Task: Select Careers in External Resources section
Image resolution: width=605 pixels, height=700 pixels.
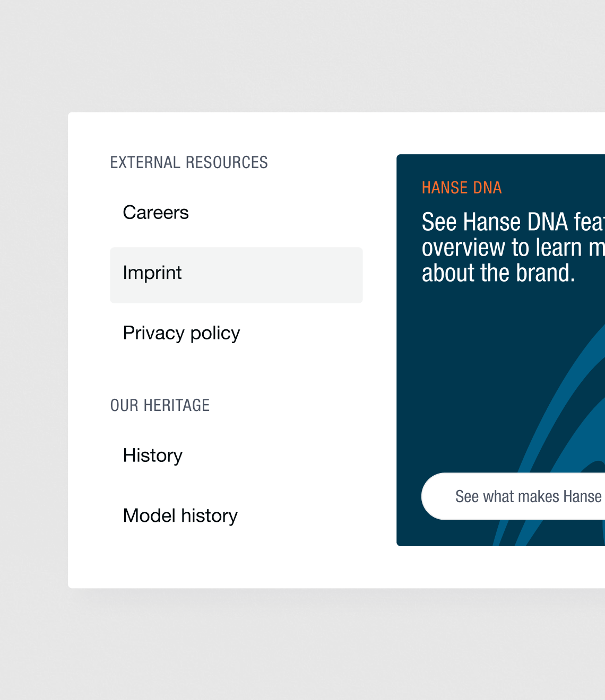Action: click(x=155, y=212)
